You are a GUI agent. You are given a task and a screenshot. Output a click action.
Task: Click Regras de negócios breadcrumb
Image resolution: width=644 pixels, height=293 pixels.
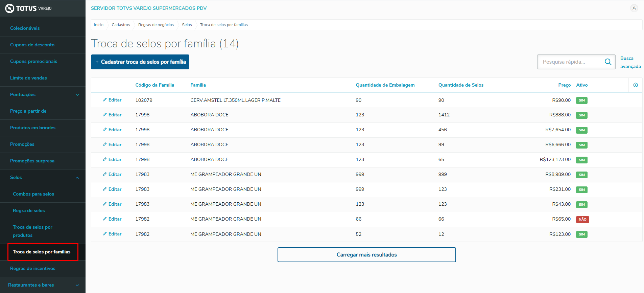[x=156, y=25]
